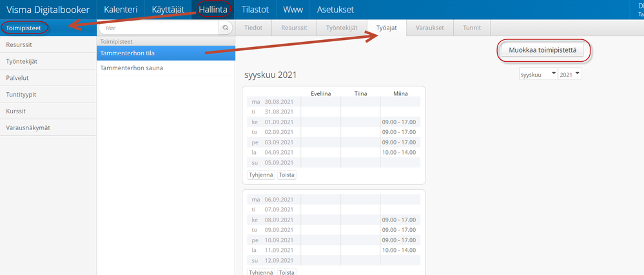Switch to the Resurssit tab

295,28
